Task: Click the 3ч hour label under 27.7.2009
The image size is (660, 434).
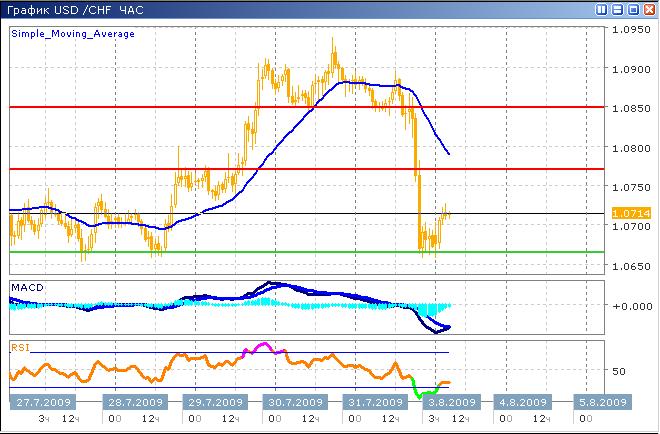Action: coord(44,418)
